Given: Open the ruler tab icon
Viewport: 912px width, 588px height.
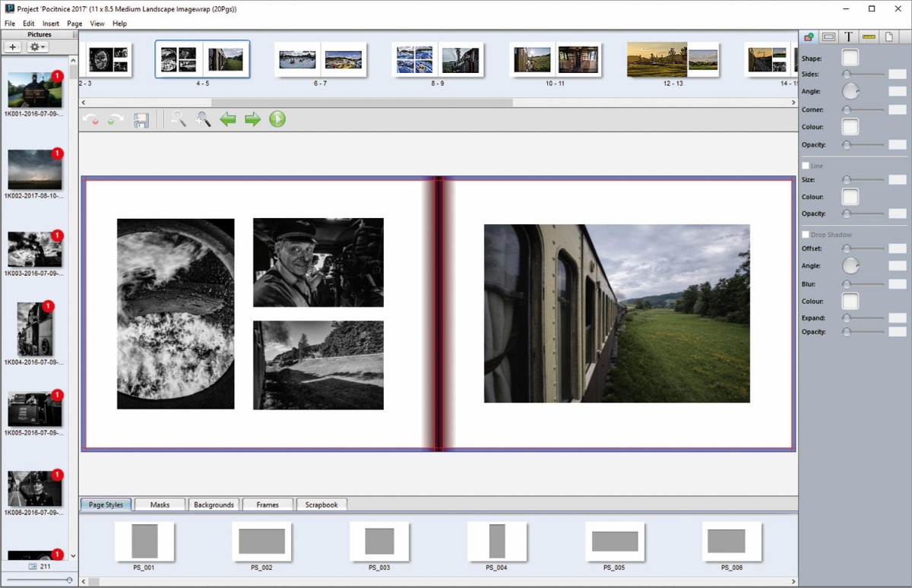Looking at the screenshot, I should point(869,36).
